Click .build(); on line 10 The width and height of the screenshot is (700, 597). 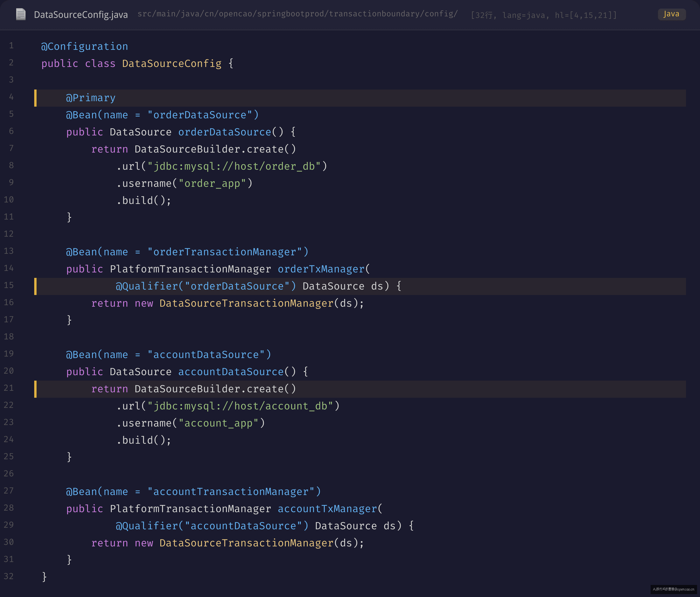tap(143, 200)
